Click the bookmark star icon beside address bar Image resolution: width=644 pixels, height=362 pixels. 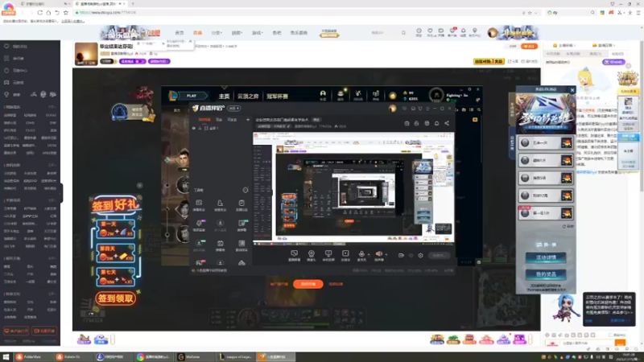click(66, 13)
